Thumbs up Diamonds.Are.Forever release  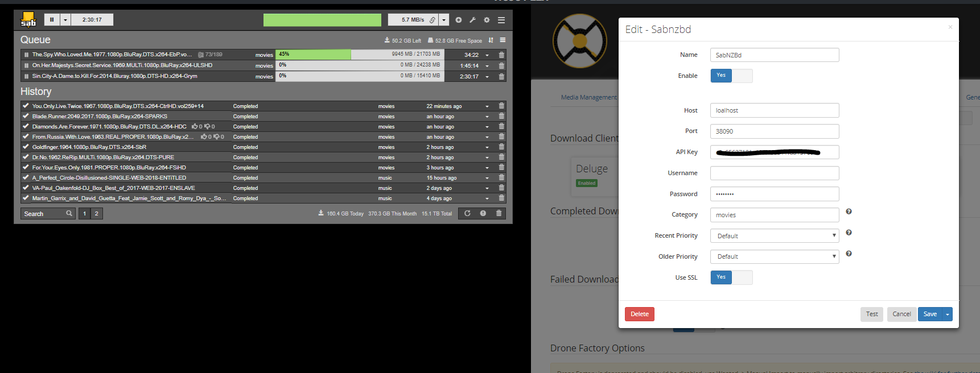(x=195, y=126)
